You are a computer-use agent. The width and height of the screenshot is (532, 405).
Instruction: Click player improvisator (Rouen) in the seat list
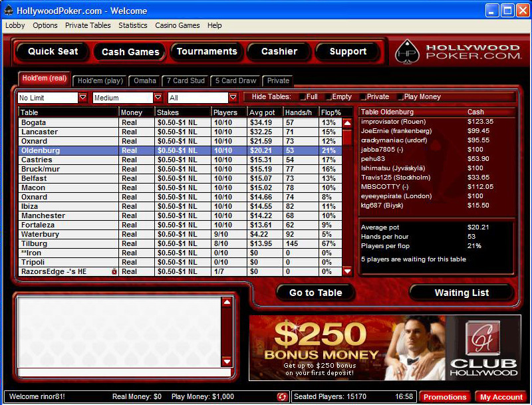(393, 122)
